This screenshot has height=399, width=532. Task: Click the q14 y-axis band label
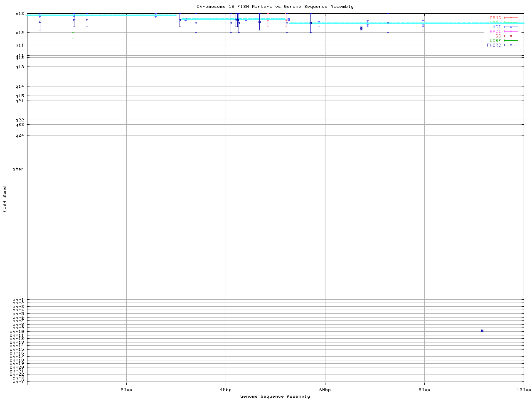click(x=20, y=86)
